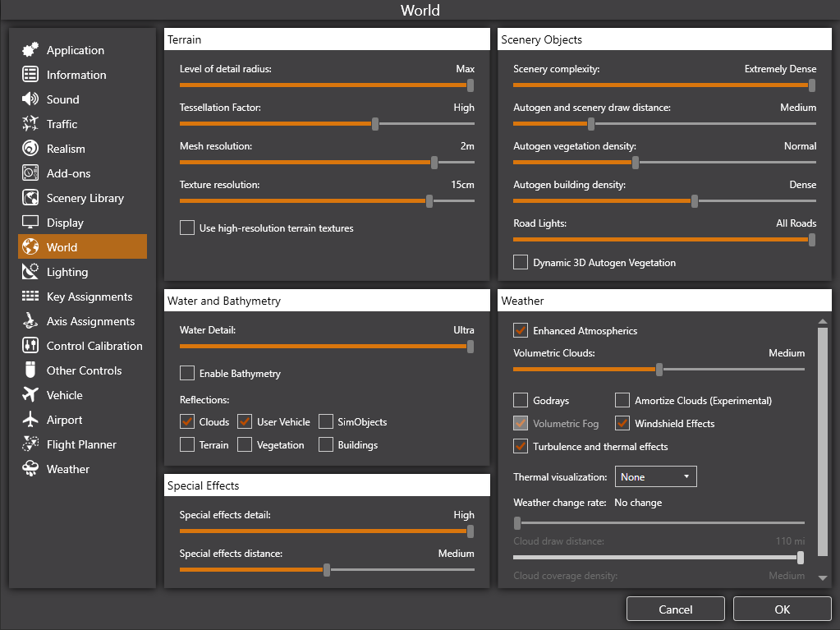Uncheck the Windshield Effects checkbox
840x630 pixels.
pyautogui.click(x=622, y=423)
